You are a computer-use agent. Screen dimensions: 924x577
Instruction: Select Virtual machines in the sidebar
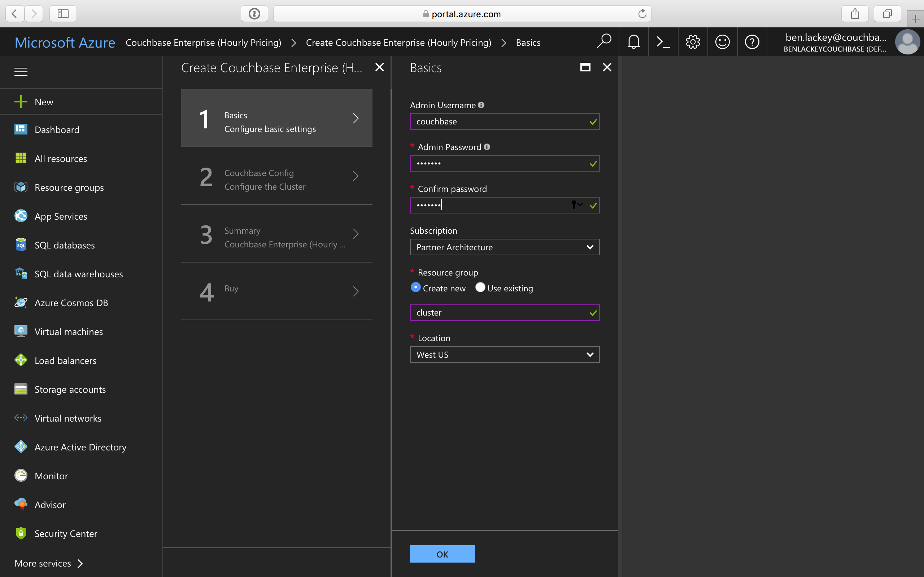[68, 331]
